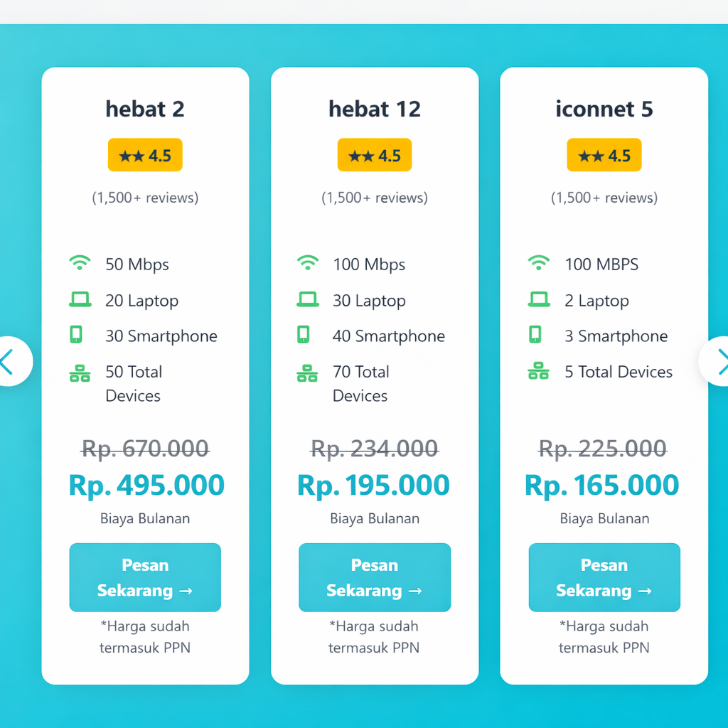Order hebat 12 via Pesan Sekarang button
The width and height of the screenshot is (728, 728).
(x=375, y=577)
